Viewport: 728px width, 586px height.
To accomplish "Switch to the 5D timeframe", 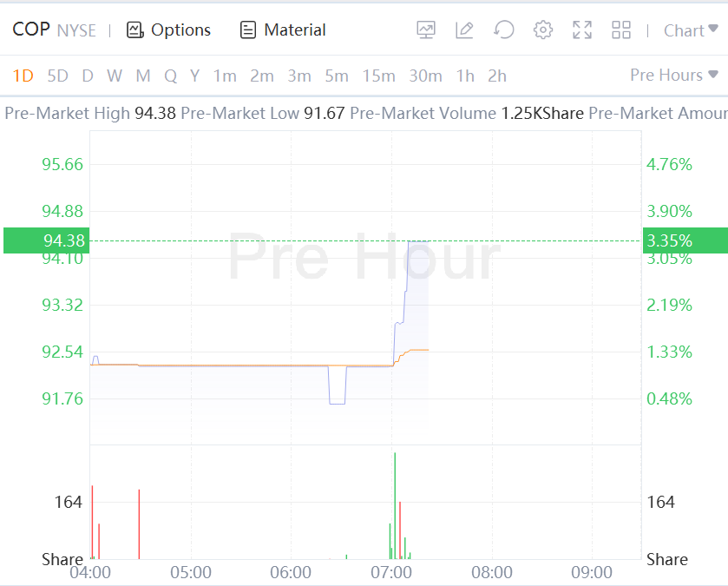I will (57, 76).
